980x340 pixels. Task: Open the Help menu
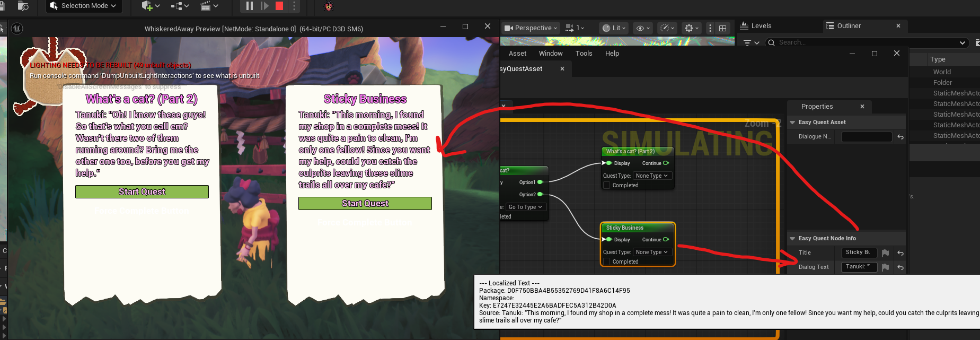pos(612,53)
